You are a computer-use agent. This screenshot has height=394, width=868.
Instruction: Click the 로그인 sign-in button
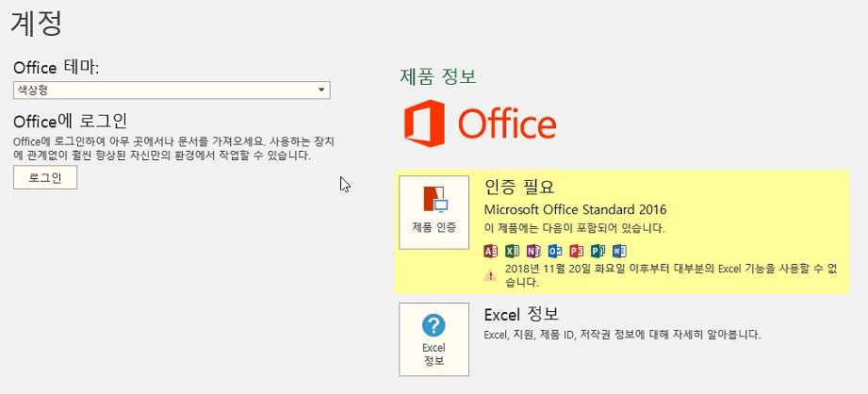(45, 177)
